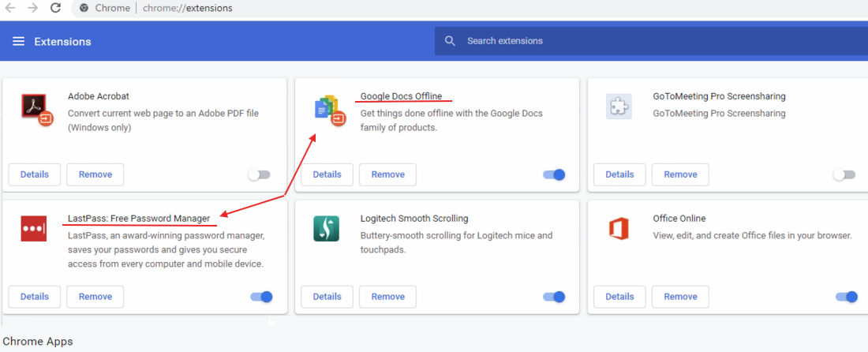This screenshot has height=352, width=868.
Task: Open Details for GoToMeeting Pro Screensharing
Action: 619,174
